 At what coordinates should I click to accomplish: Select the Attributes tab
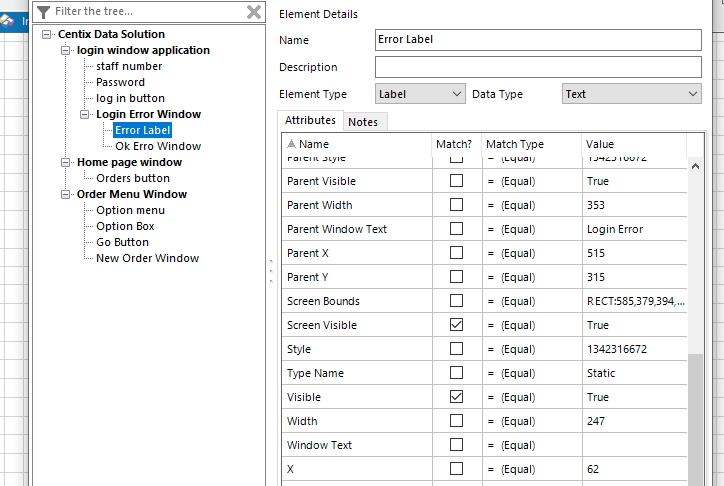click(310, 120)
